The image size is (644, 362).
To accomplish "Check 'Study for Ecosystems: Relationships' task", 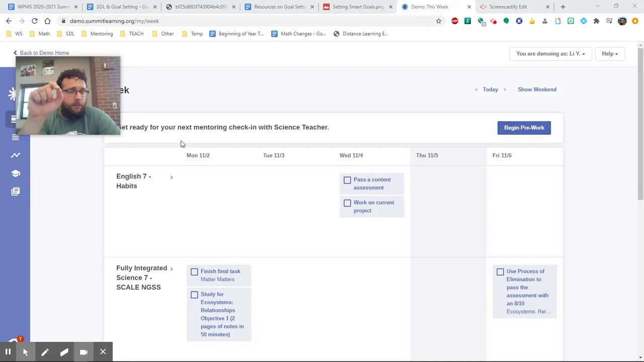I will coord(194,295).
